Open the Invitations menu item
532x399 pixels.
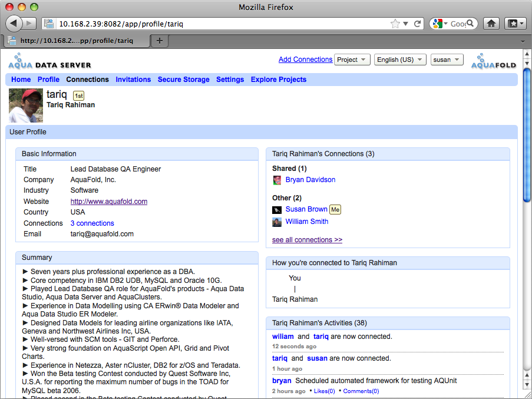(133, 80)
